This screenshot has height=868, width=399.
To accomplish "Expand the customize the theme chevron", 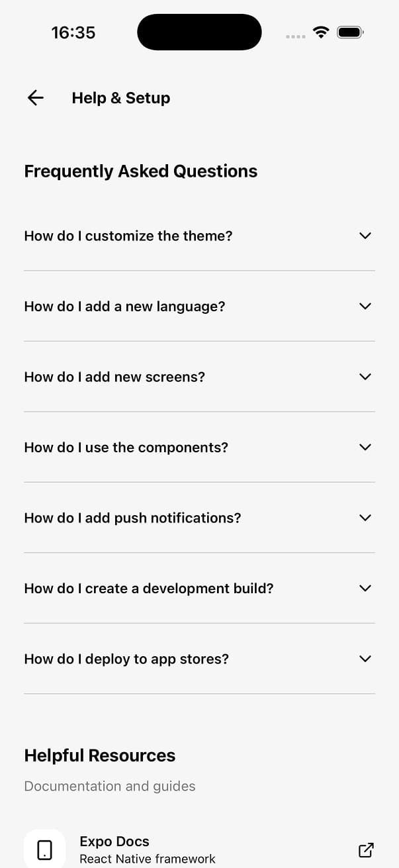I will (365, 236).
